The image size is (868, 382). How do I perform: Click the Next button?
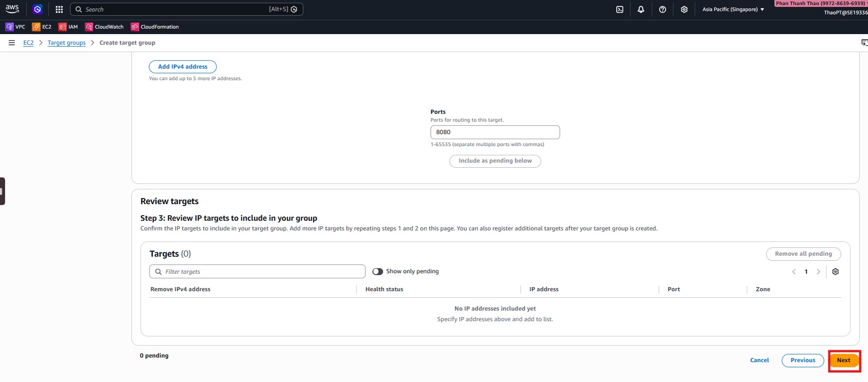tap(843, 360)
